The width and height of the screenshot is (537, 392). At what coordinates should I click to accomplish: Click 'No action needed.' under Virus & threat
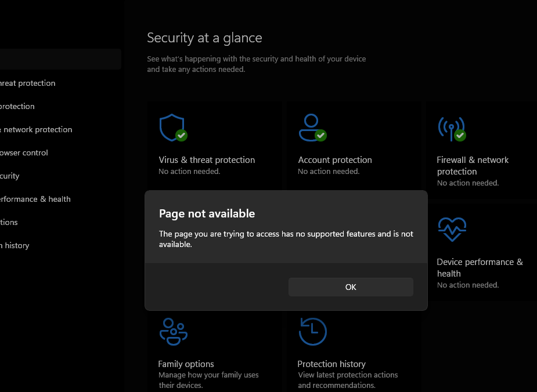(x=189, y=172)
